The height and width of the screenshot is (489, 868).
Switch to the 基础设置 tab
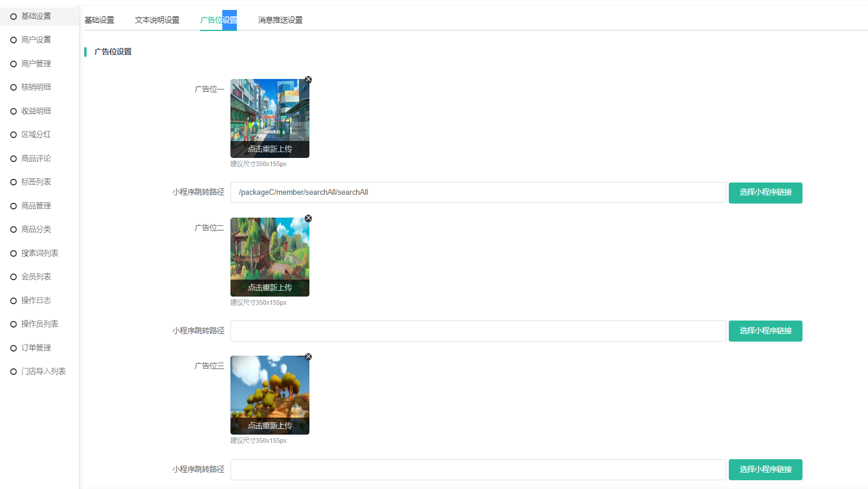coord(99,20)
